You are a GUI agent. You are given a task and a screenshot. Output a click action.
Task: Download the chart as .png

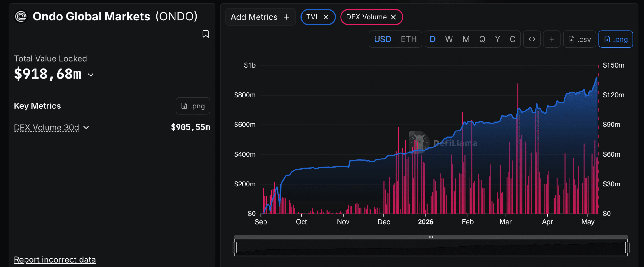tap(616, 39)
